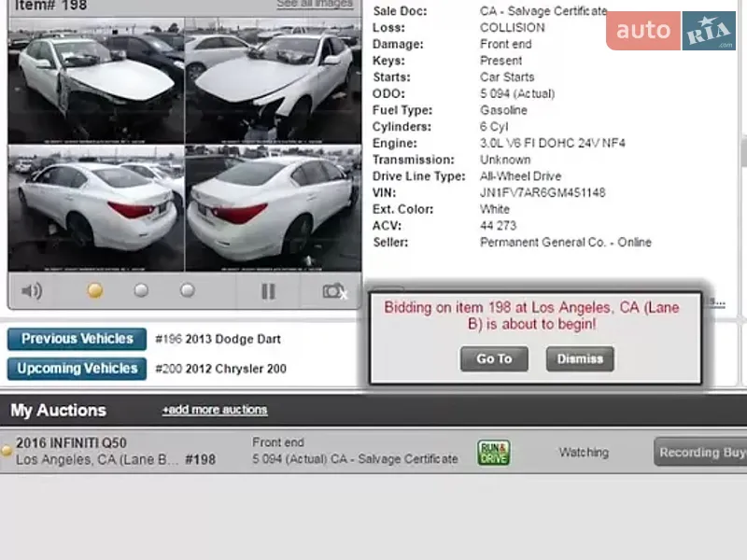Click the Transmission value Unknown
The image size is (747, 560).
click(505, 160)
